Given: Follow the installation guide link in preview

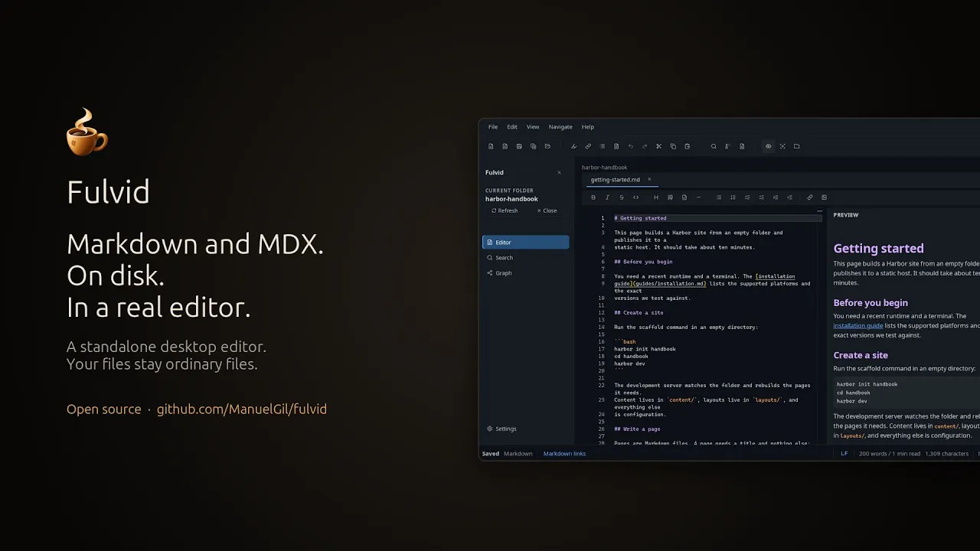Looking at the screenshot, I should tap(858, 326).
